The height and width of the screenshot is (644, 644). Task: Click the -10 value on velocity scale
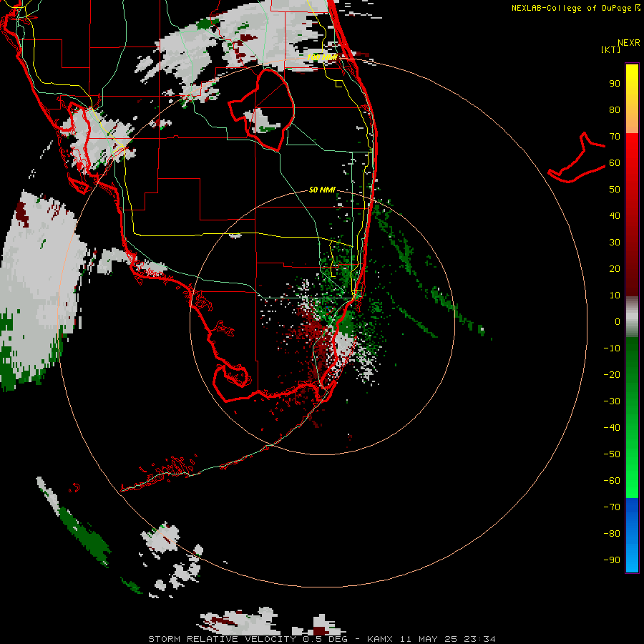[612, 348]
